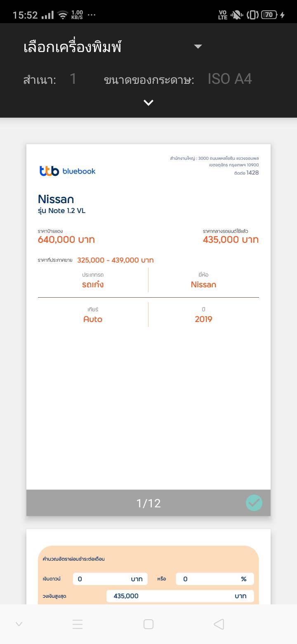Tap the battery status icon
The width and height of the screenshot is (297, 644).
(269, 15)
